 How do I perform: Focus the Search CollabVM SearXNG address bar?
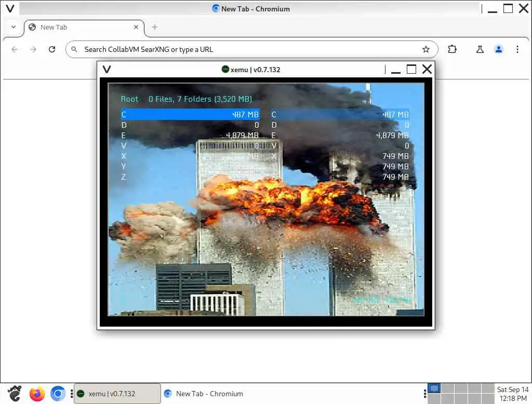pyautogui.click(x=251, y=49)
